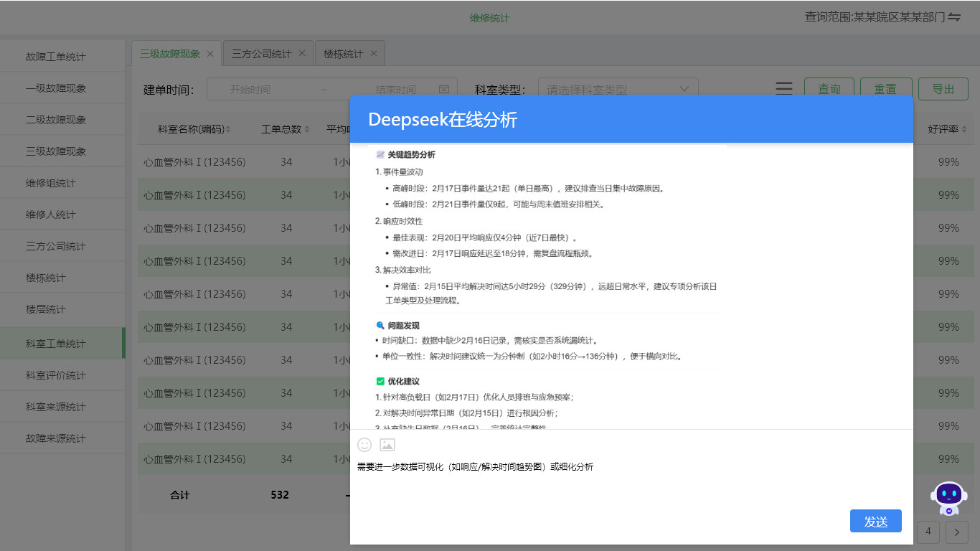
Task: Click 解决效率对比 list item
Action: (403, 270)
